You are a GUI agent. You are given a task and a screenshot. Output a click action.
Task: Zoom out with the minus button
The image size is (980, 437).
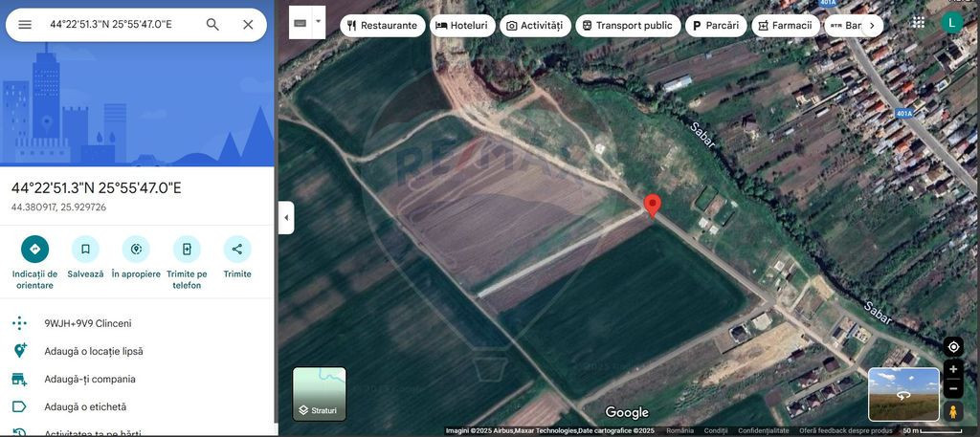(952, 389)
